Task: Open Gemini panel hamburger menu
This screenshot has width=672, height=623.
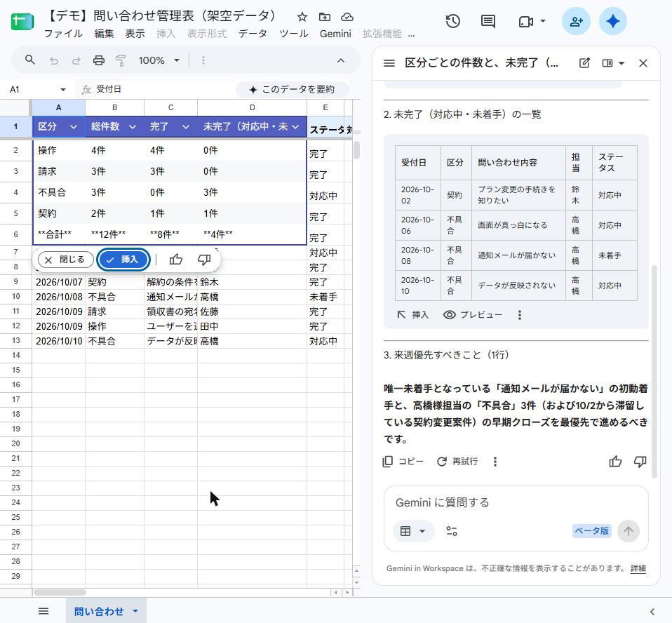Action: [x=389, y=63]
